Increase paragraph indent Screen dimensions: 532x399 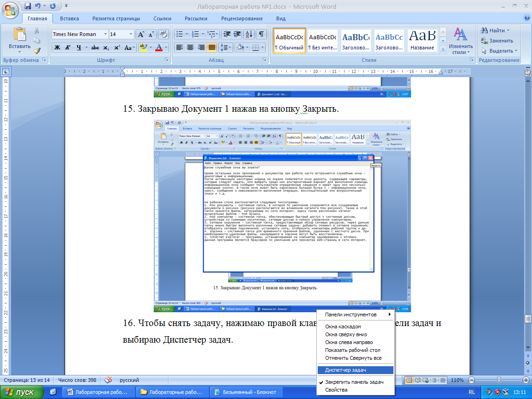point(237,34)
